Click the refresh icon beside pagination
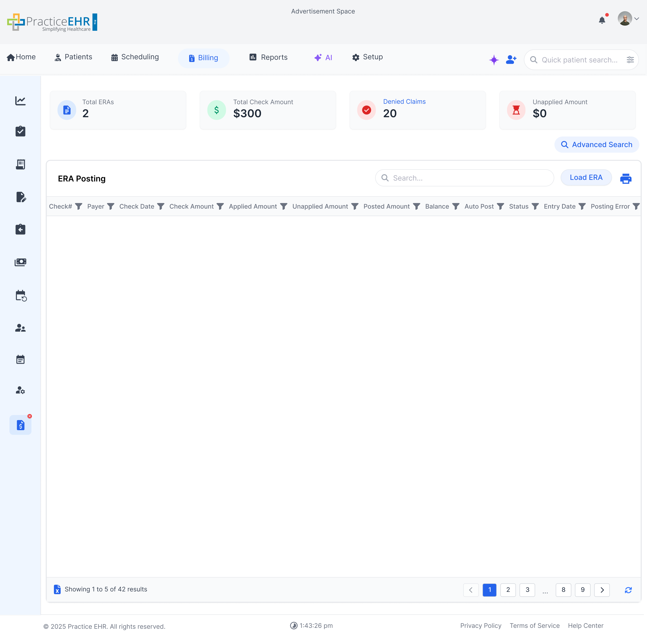Image resolution: width=647 pixels, height=644 pixels. pyautogui.click(x=628, y=590)
